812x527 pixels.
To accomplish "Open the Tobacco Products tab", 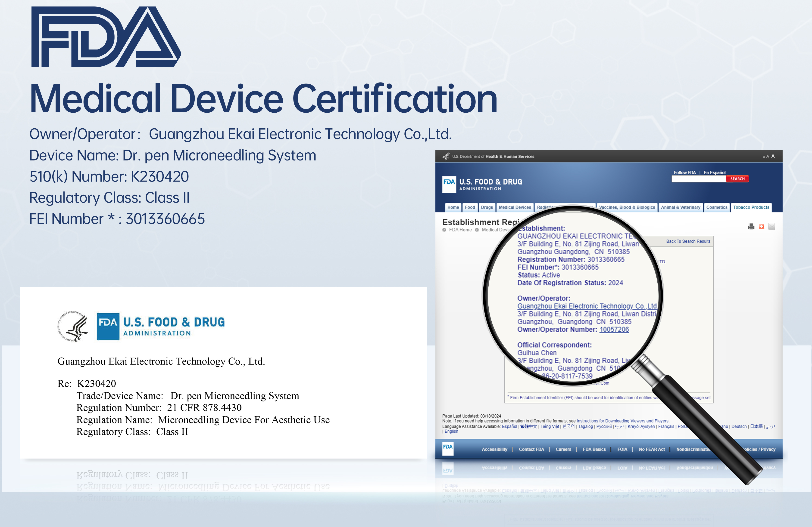I will coord(751,207).
